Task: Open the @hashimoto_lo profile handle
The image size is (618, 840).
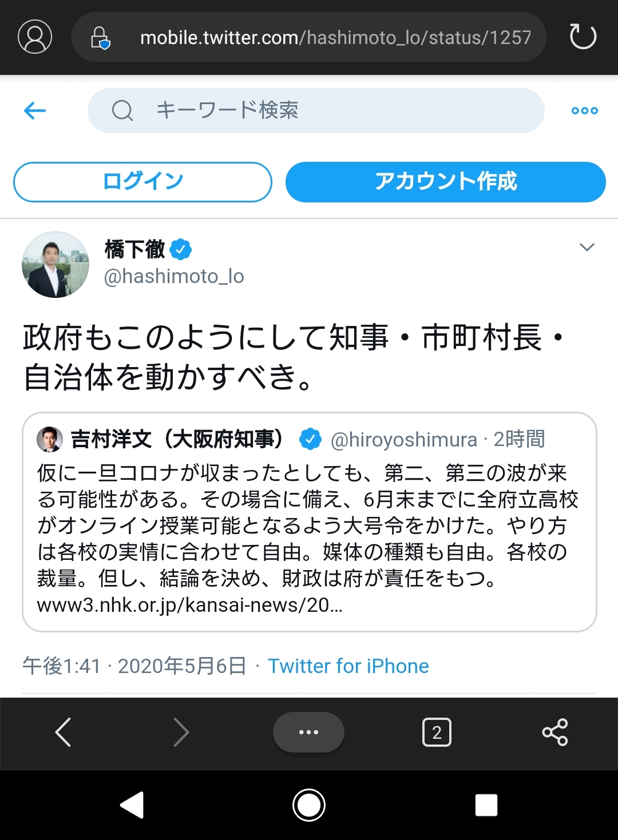Action: [174, 277]
